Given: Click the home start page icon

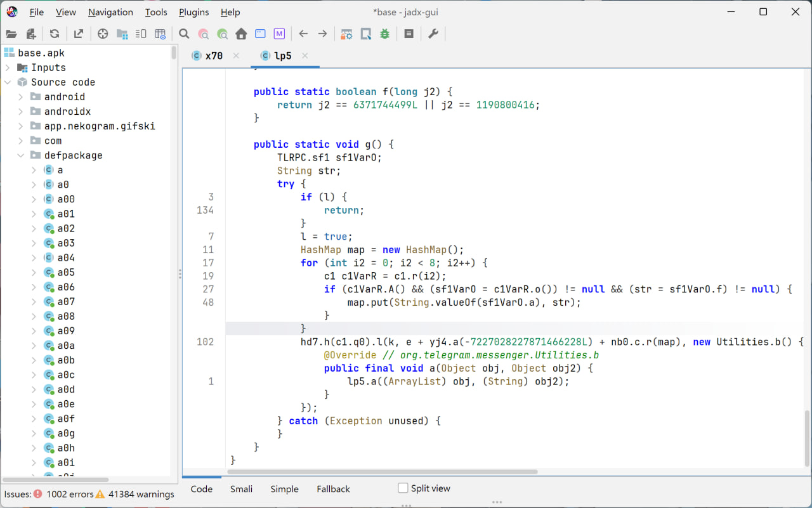Looking at the screenshot, I should click(x=241, y=34).
